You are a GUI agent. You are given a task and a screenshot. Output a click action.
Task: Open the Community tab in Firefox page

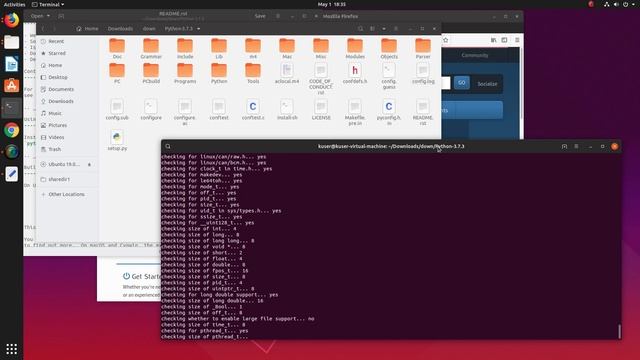click(475, 55)
